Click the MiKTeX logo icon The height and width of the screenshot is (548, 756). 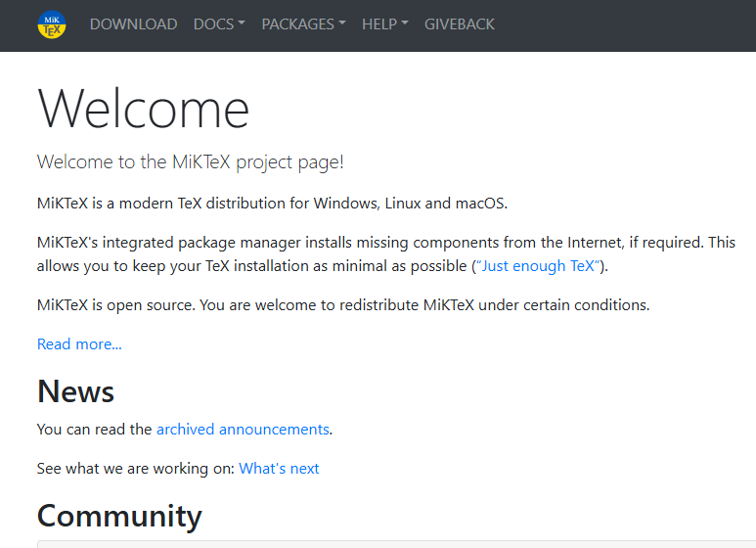tap(52, 24)
